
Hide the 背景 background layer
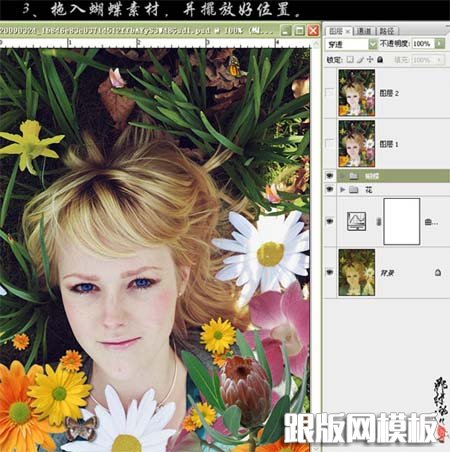pyautogui.click(x=330, y=272)
